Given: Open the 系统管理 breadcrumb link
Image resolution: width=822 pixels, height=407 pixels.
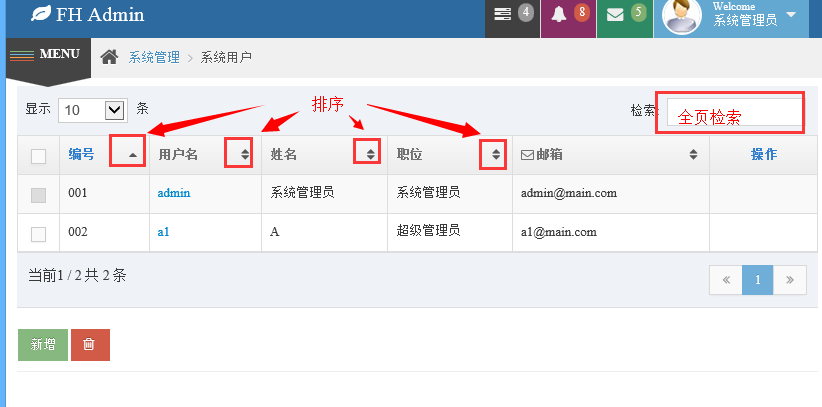Looking at the screenshot, I should [x=154, y=57].
